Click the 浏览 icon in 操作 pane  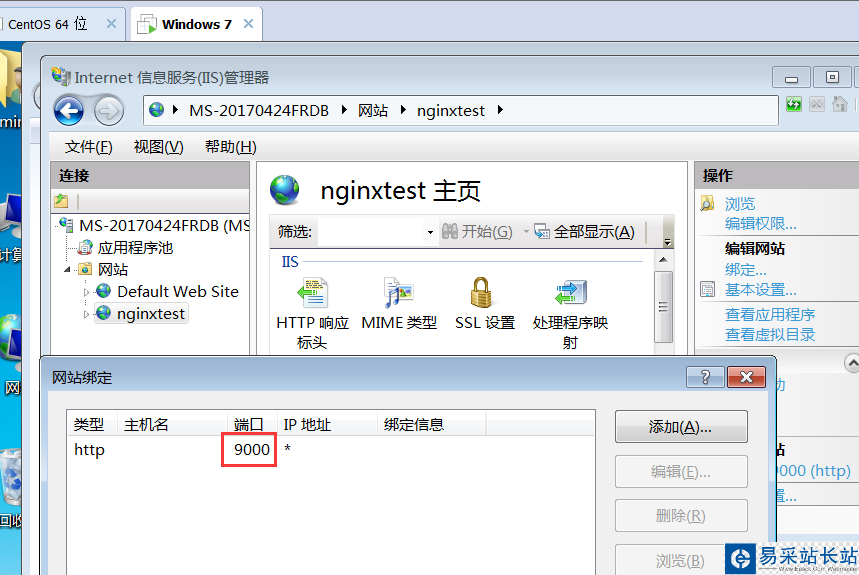(x=707, y=204)
